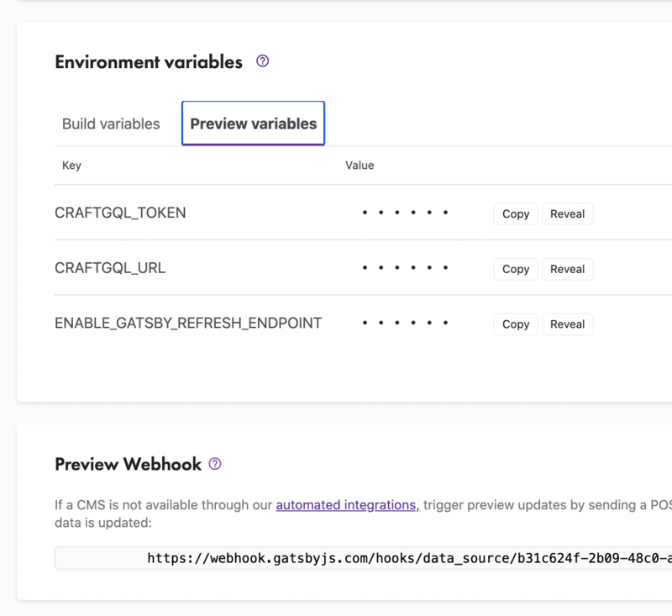Viewport: 672px width, 616px height.
Task: Copy the CRAFTGQL_TOKEN value
Action: click(515, 214)
